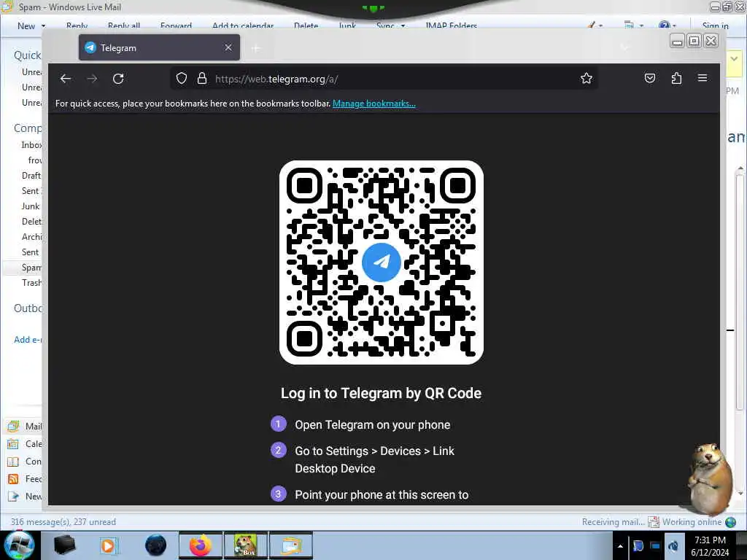Open the Save to Pocket icon
This screenshot has width=747, height=560.
click(650, 78)
